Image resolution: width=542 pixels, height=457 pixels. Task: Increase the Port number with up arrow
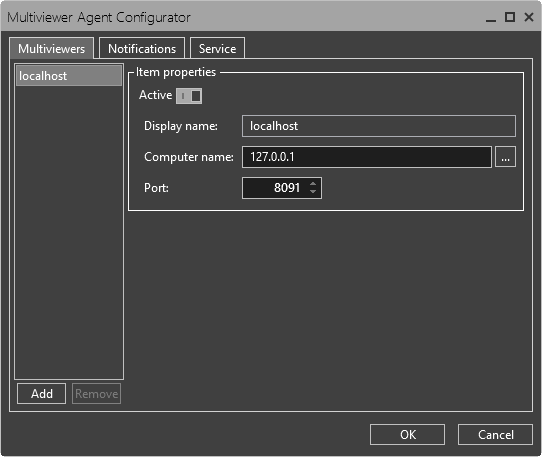(x=313, y=184)
